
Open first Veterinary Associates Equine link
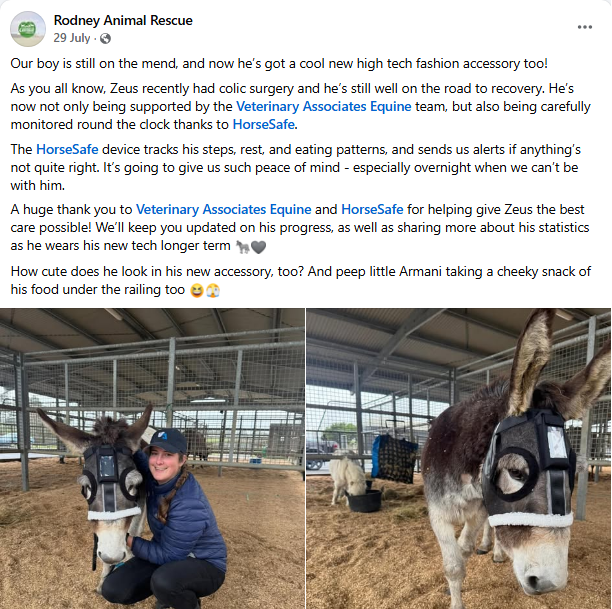pos(324,107)
